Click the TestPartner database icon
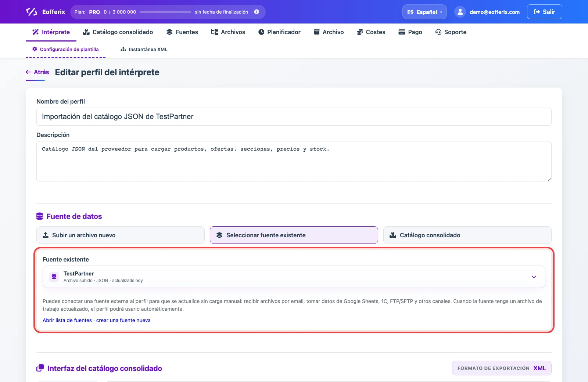588x382 pixels. [x=54, y=277]
